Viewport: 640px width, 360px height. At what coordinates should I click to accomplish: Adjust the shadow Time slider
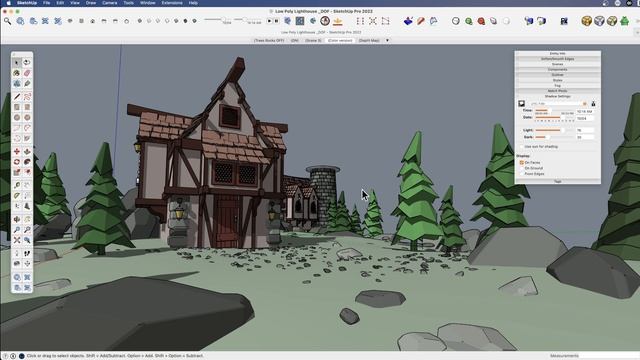tap(554, 111)
